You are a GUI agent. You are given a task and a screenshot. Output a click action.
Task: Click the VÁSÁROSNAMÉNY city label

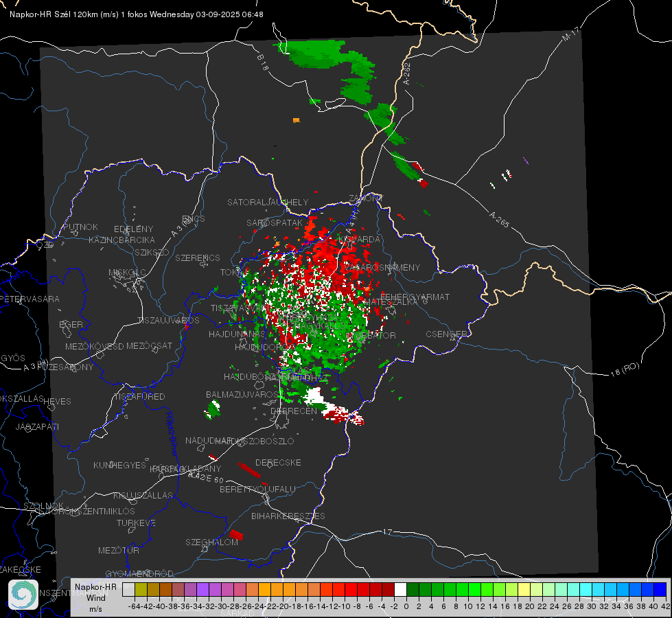[382, 267]
